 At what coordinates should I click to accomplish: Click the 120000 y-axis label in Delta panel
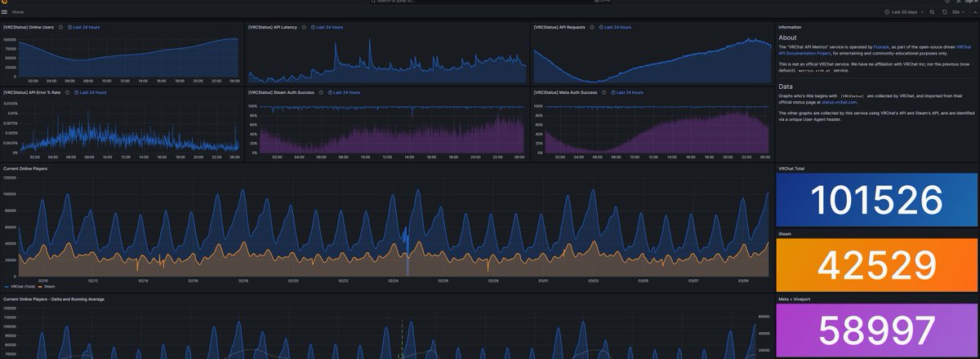point(10,308)
